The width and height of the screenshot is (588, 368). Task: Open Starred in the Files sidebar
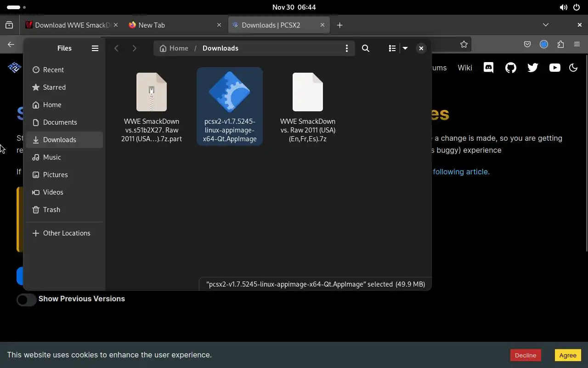(x=64, y=87)
